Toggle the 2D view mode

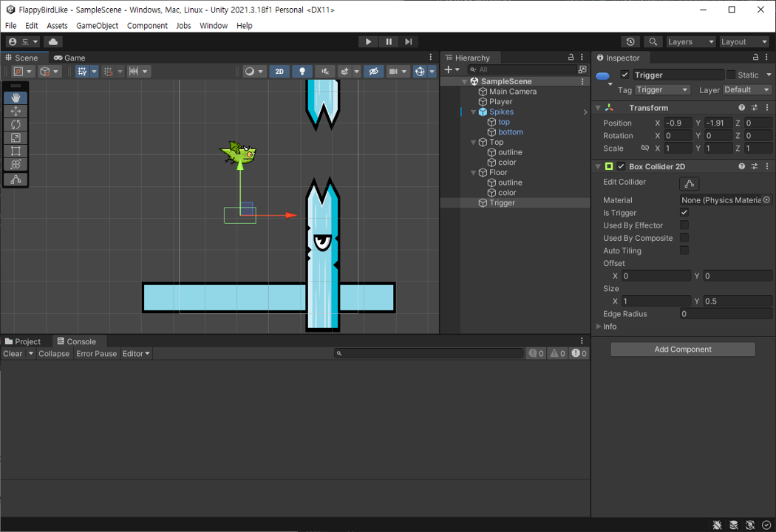point(279,71)
